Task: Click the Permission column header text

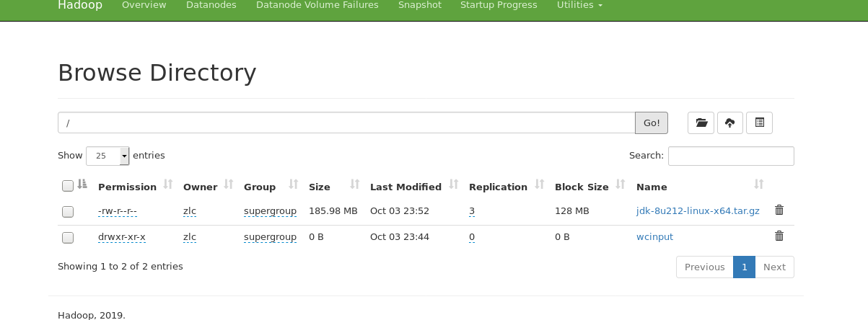Action: pyautogui.click(x=127, y=187)
